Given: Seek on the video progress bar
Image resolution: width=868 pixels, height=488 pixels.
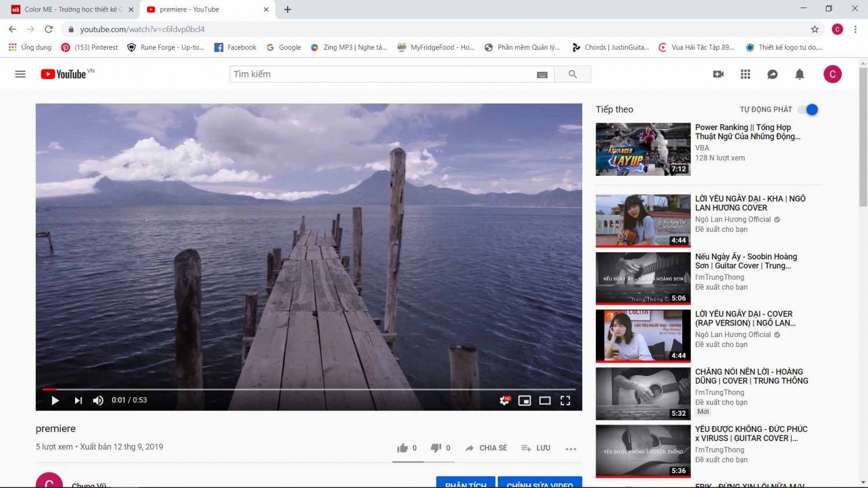Looking at the screenshot, I should pyautogui.click(x=309, y=389).
